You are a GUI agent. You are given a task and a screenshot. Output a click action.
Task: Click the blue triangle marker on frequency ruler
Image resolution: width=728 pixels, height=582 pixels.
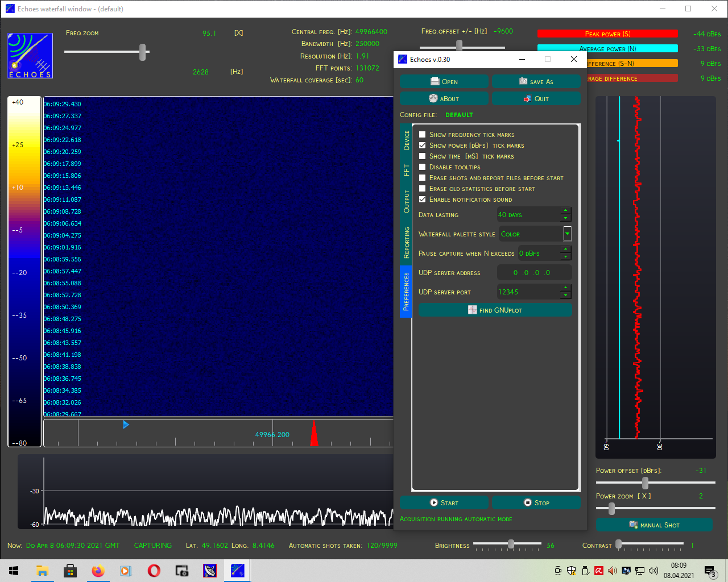click(x=126, y=425)
